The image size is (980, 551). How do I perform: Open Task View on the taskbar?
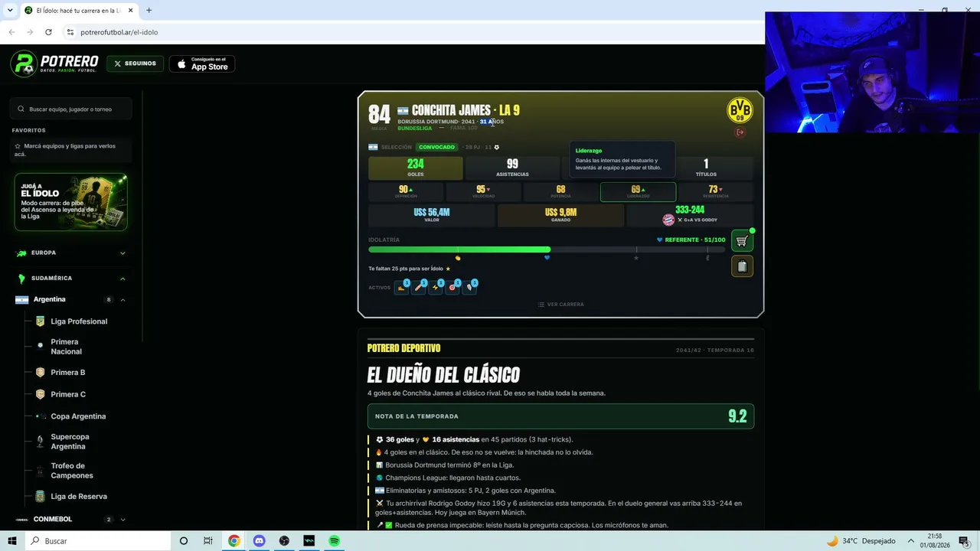[208, 541]
